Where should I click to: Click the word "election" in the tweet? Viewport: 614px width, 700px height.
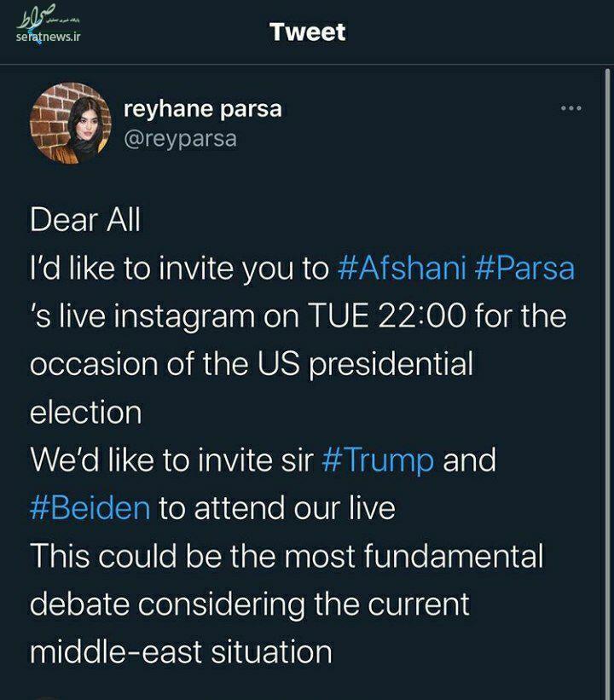[x=85, y=412]
